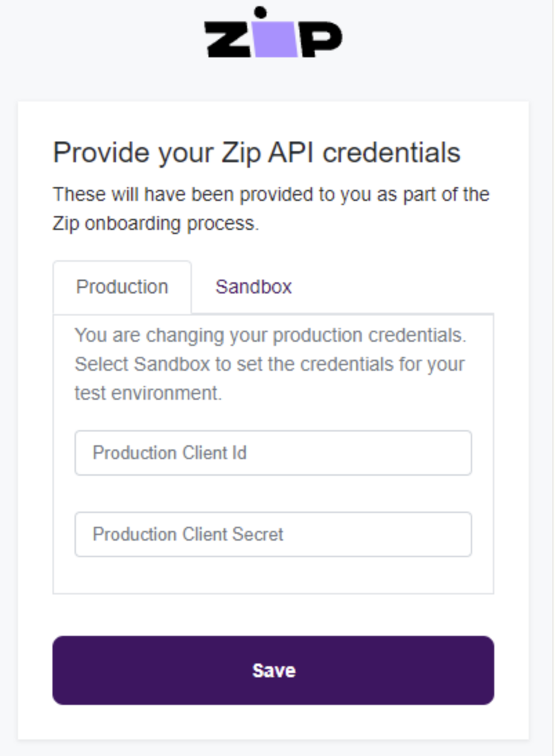
Task: Click the 'test environment.' text in the notice
Action: [148, 394]
